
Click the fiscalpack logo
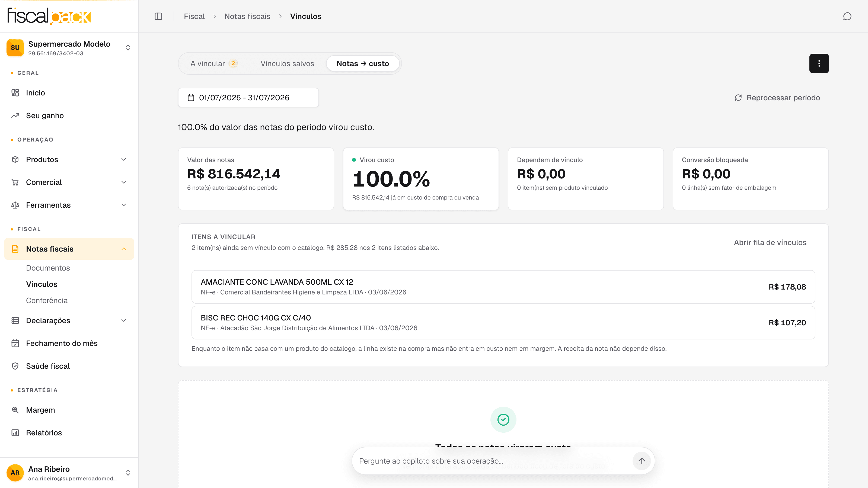tap(49, 16)
